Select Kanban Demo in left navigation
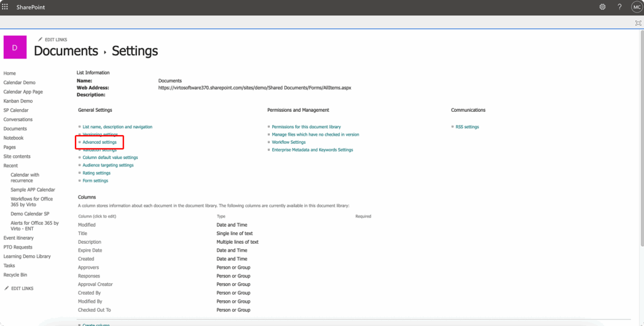644x326 pixels. coord(18,101)
